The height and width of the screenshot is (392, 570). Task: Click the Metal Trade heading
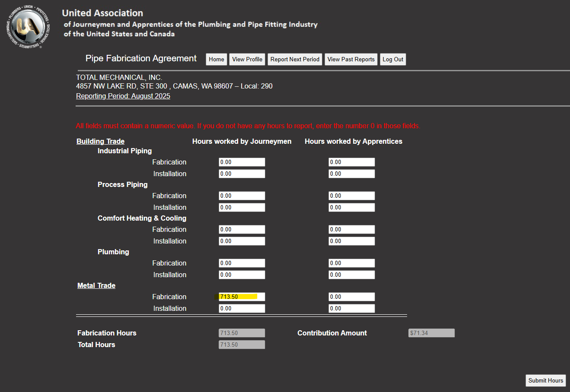point(96,286)
